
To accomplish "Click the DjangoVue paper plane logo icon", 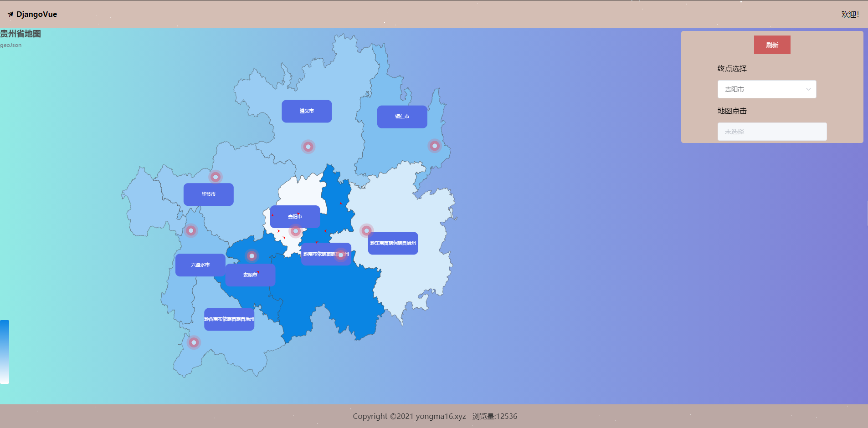I will (x=10, y=14).
